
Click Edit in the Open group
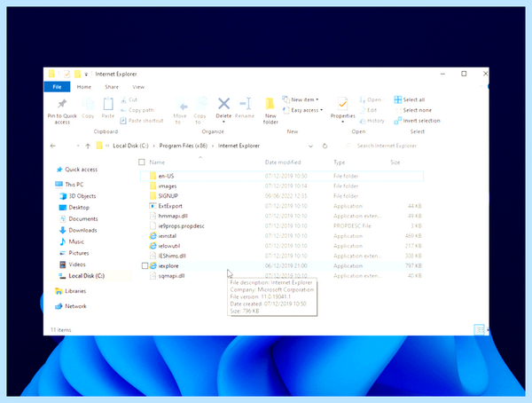[x=369, y=110]
